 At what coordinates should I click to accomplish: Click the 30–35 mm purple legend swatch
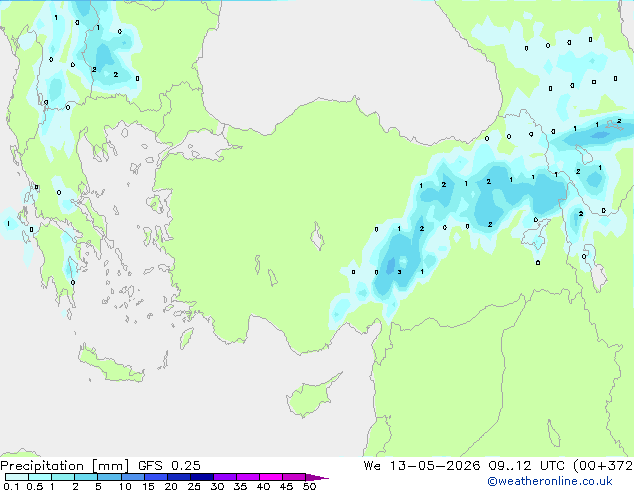click(225, 477)
